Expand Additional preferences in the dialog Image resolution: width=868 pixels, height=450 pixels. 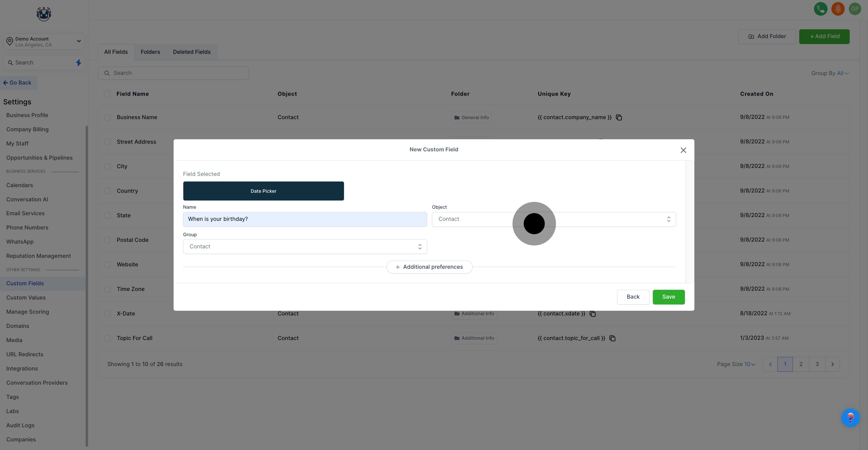click(x=429, y=266)
